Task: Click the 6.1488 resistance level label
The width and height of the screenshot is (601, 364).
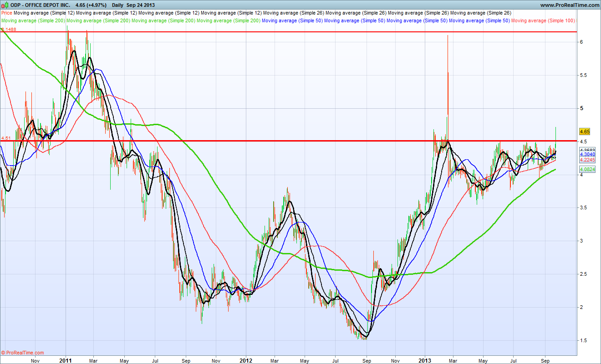Action: (x=8, y=29)
